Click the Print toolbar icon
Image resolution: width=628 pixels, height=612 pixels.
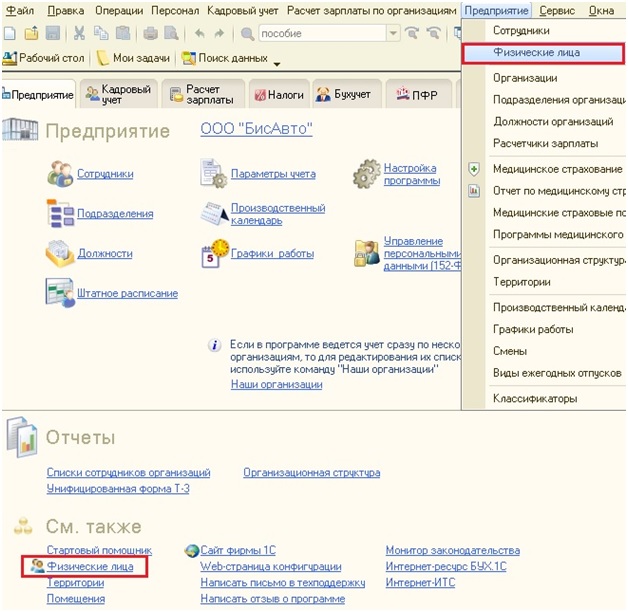click(x=149, y=33)
